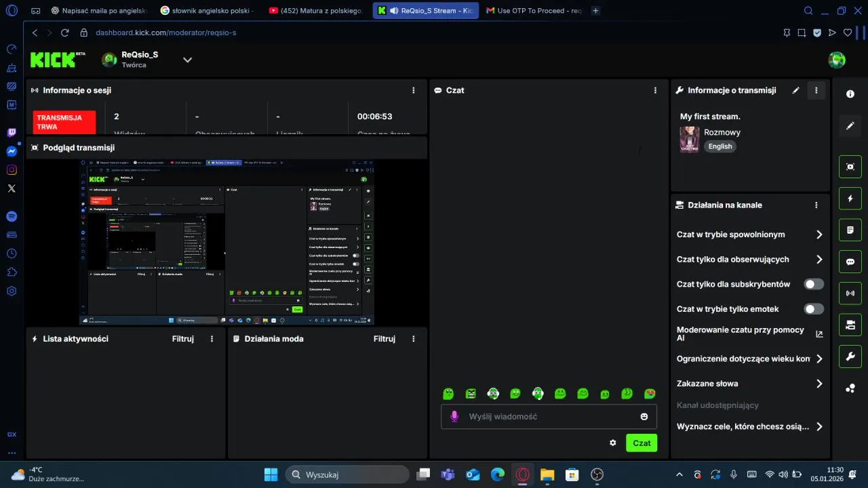Screen dimensions: 868x488
Task: Open Filtruj in Lista aktywności
Action: 183,339
